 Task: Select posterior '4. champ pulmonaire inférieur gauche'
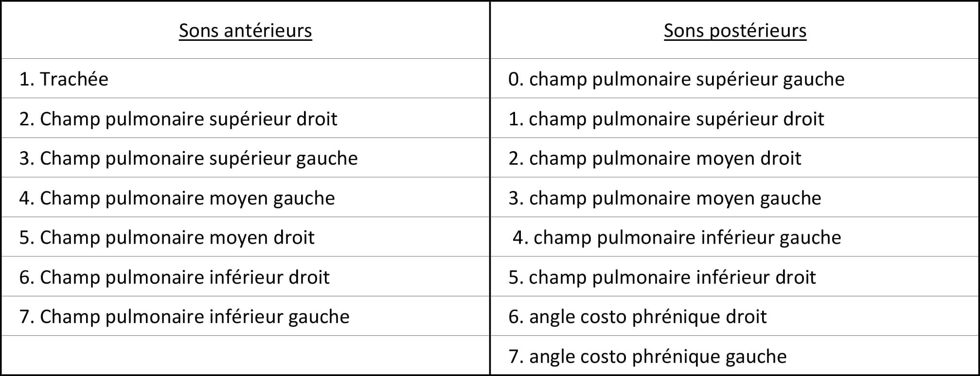point(735,237)
